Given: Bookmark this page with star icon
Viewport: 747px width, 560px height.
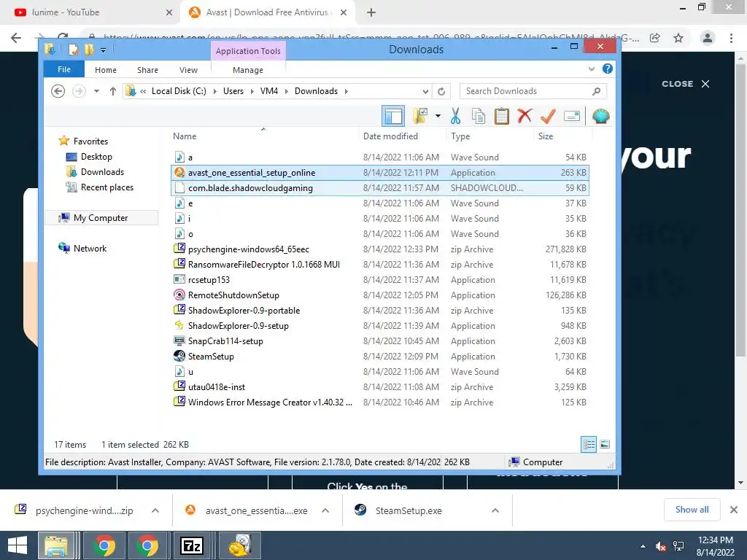Looking at the screenshot, I should (678, 38).
